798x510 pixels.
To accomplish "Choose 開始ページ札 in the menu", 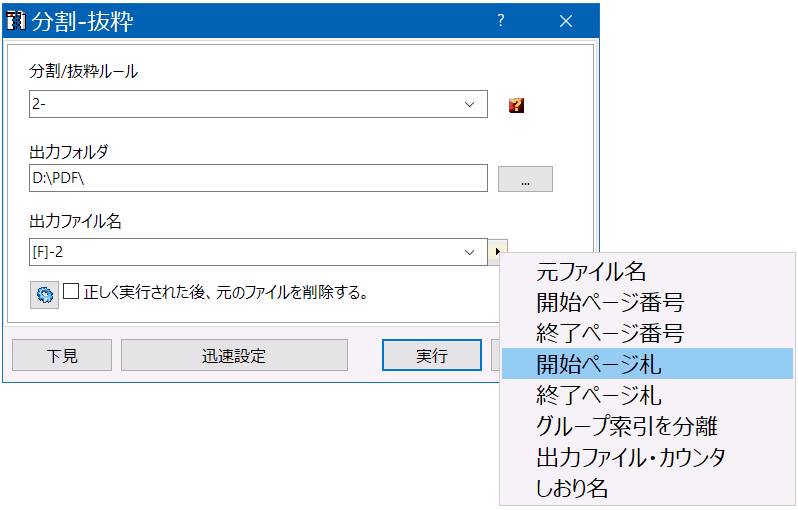I will pyautogui.click(x=647, y=364).
